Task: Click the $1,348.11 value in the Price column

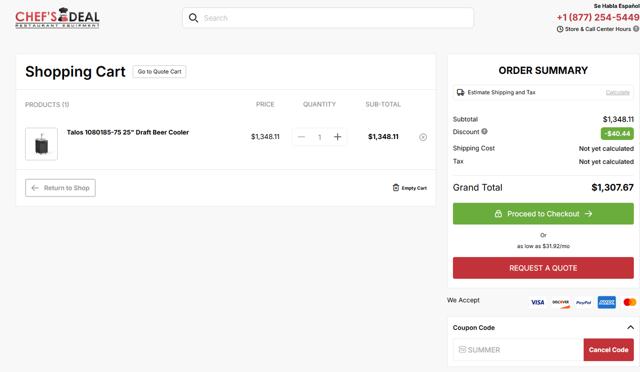Action: coord(265,136)
